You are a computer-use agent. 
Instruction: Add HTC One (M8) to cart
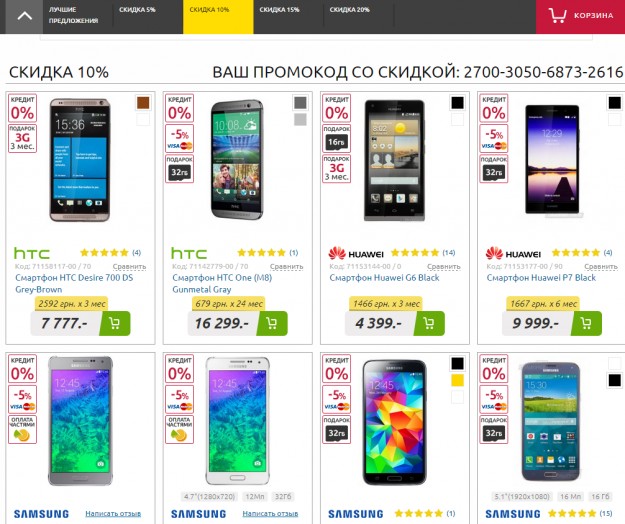[x=272, y=323]
